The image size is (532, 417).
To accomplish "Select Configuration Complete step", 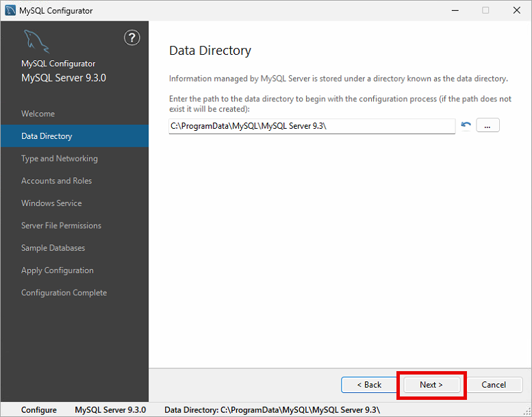I will [x=64, y=293].
